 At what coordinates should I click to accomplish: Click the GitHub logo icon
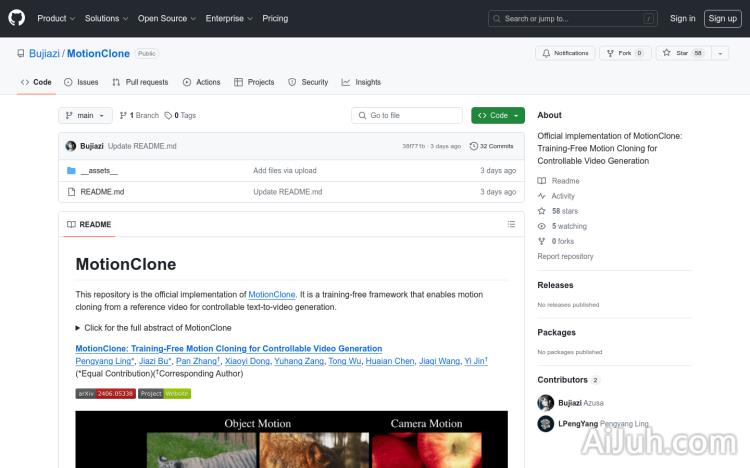17,18
